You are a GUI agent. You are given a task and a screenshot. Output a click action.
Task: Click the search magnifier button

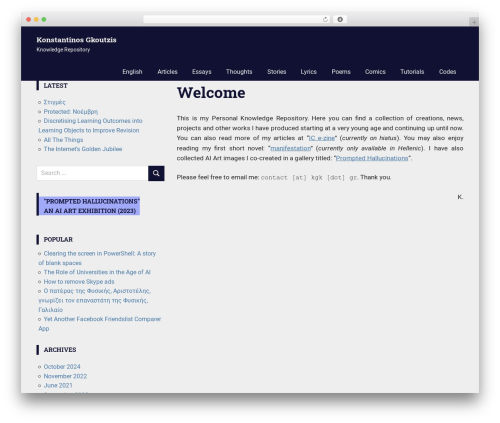point(156,173)
